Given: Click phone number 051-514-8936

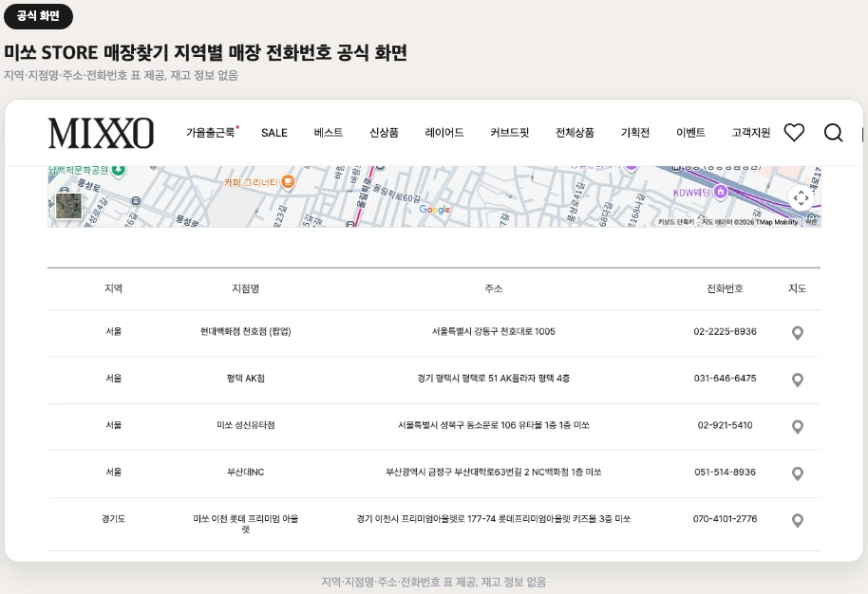Looking at the screenshot, I should [x=725, y=473].
